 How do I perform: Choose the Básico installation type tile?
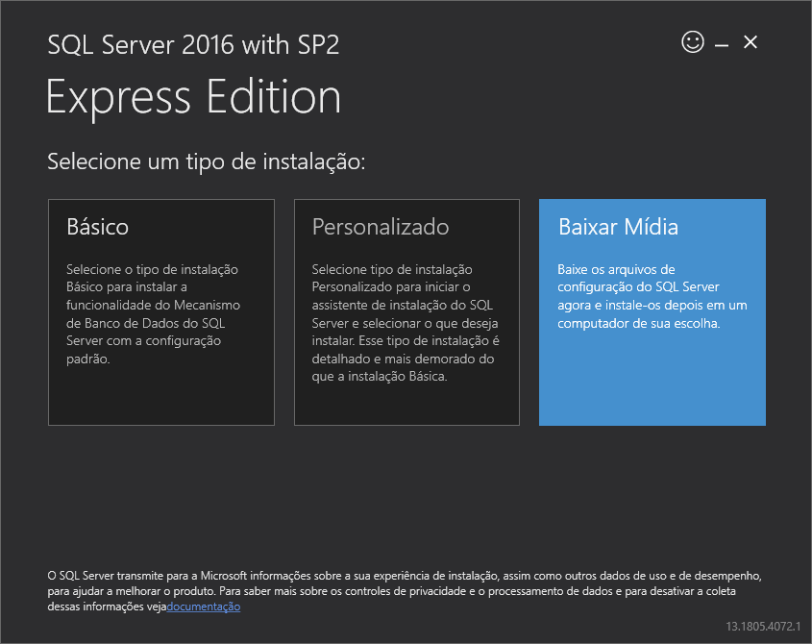161,312
